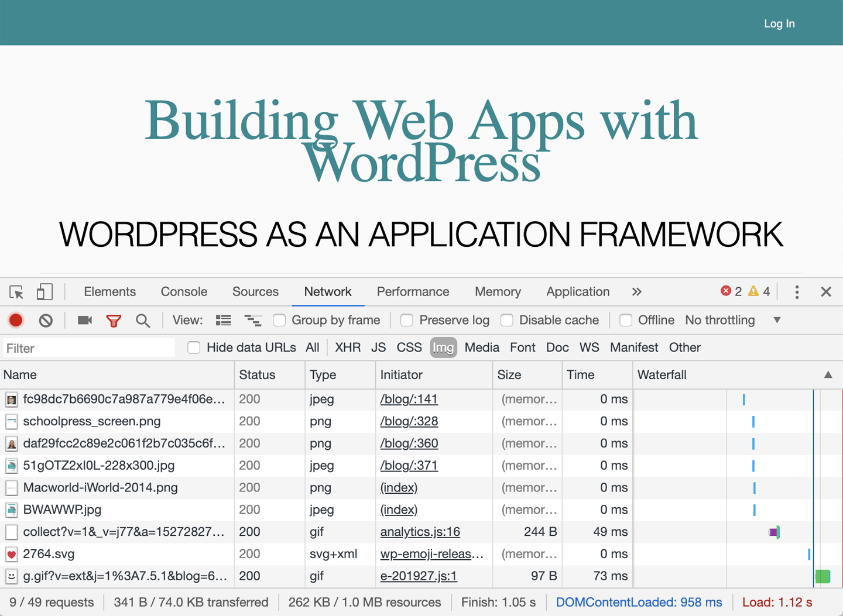Select the Network tab

pos(328,291)
